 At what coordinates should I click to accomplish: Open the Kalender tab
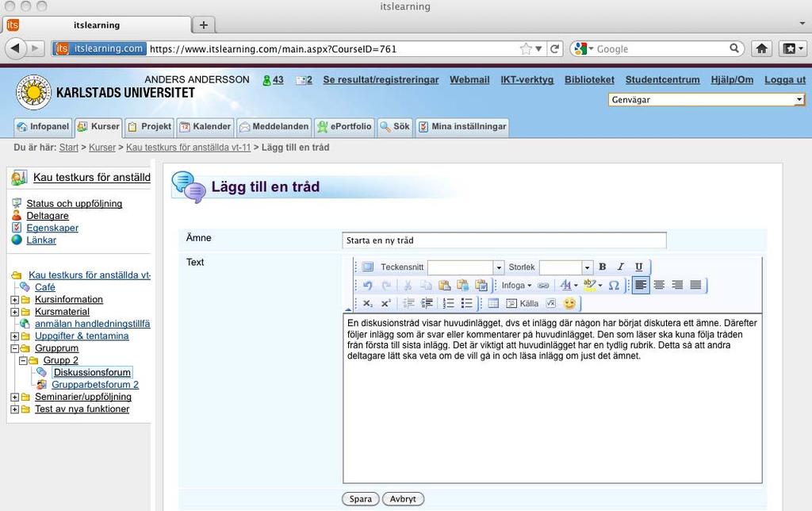click(205, 127)
